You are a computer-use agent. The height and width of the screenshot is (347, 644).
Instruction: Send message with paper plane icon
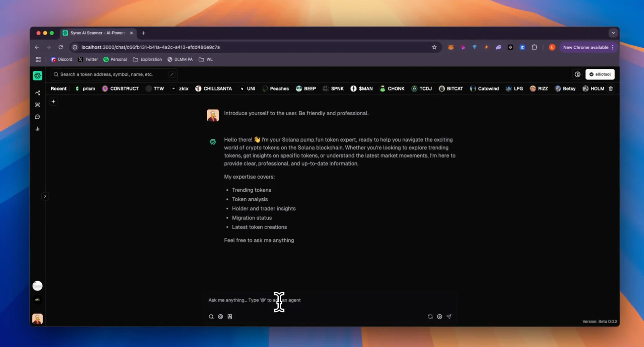click(449, 316)
